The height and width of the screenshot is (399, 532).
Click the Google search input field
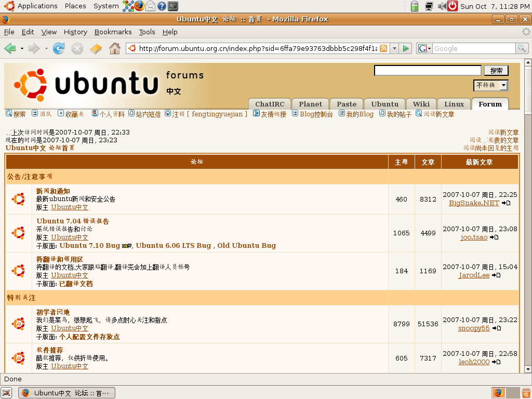click(x=474, y=48)
